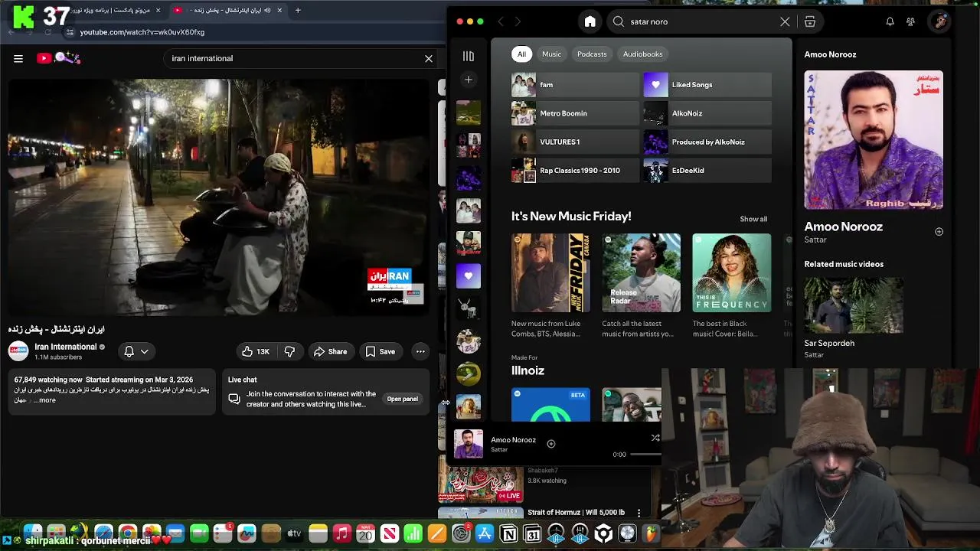The height and width of the screenshot is (551, 980).
Task: Open DJ beta card under Made For Illnoiz
Action: [x=550, y=405]
